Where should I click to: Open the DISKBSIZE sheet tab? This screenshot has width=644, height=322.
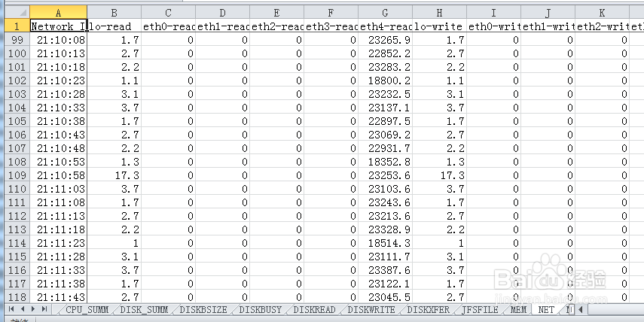pyautogui.click(x=203, y=310)
